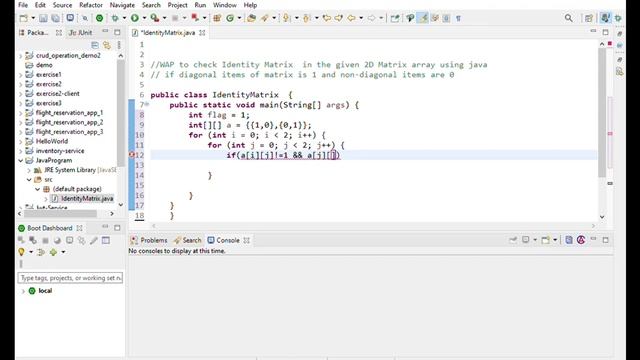Open the Source menu
The image size is (640, 360).
tap(62, 5)
